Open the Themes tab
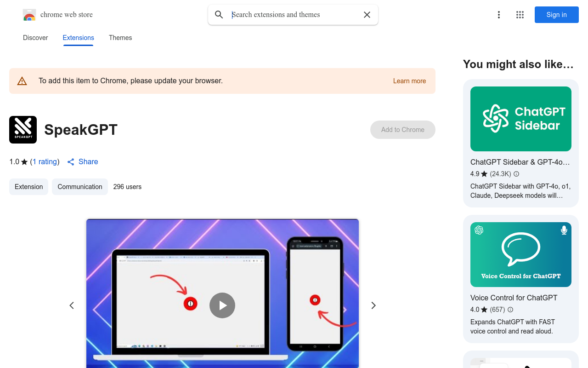Viewport: 588px width, 368px height. point(120,38)
